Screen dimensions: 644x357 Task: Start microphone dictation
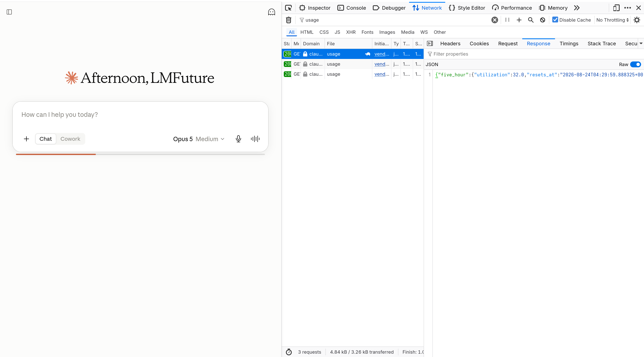click(238, 139)
